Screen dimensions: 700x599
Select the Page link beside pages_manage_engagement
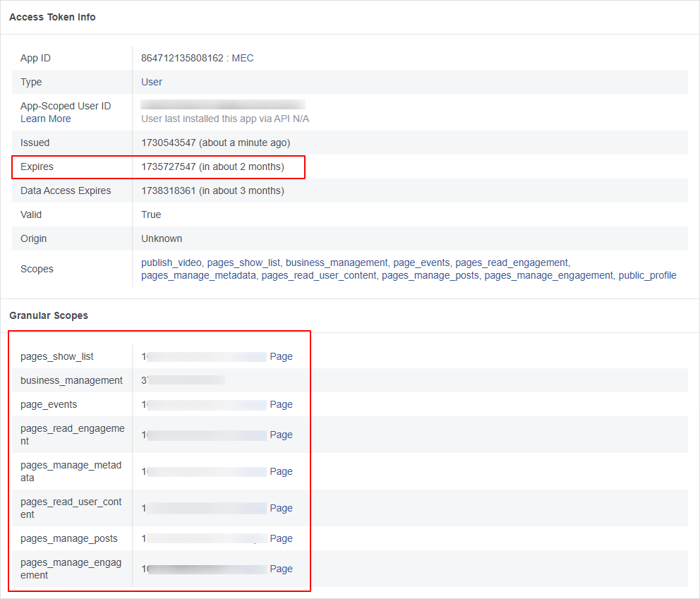(x=281, y=569)
